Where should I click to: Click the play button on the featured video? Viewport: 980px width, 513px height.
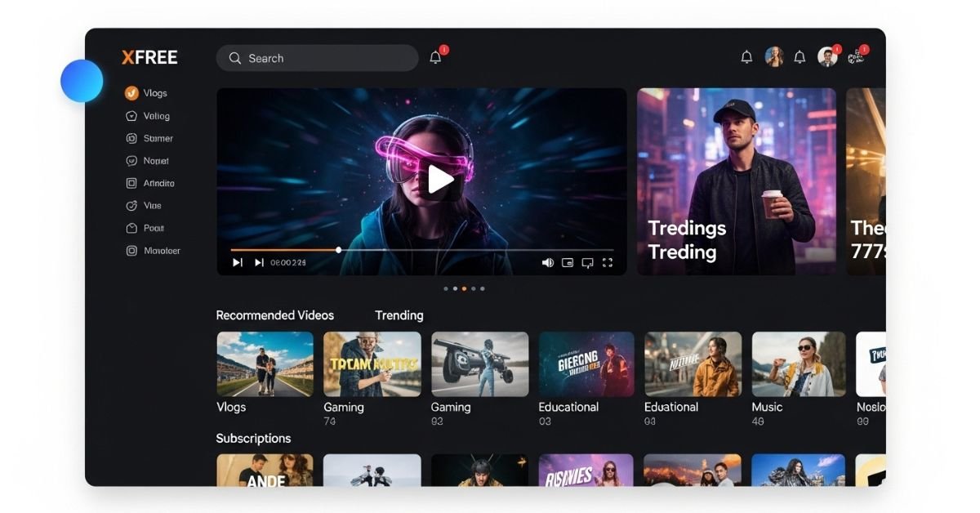coord(441,180)
